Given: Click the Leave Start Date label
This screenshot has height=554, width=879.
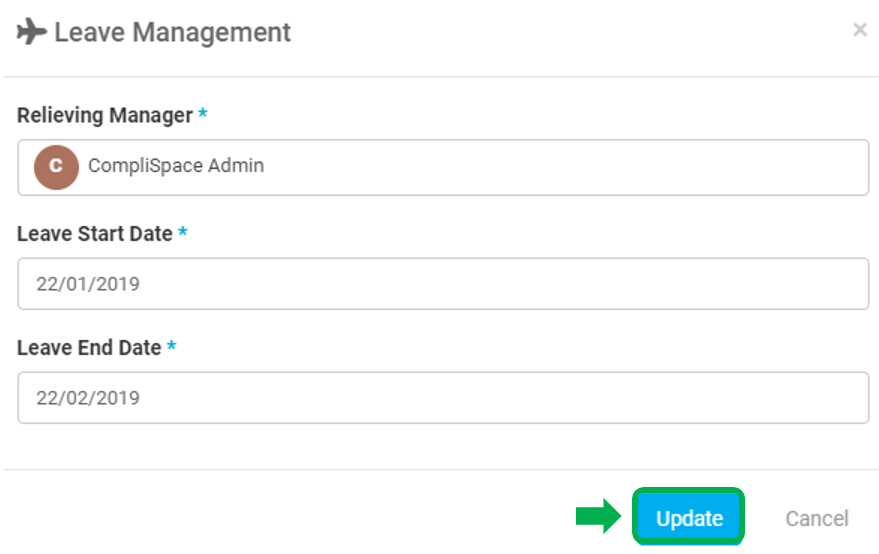Looking at the screenshot, I should pyautogui.click(x=95, y=234).
